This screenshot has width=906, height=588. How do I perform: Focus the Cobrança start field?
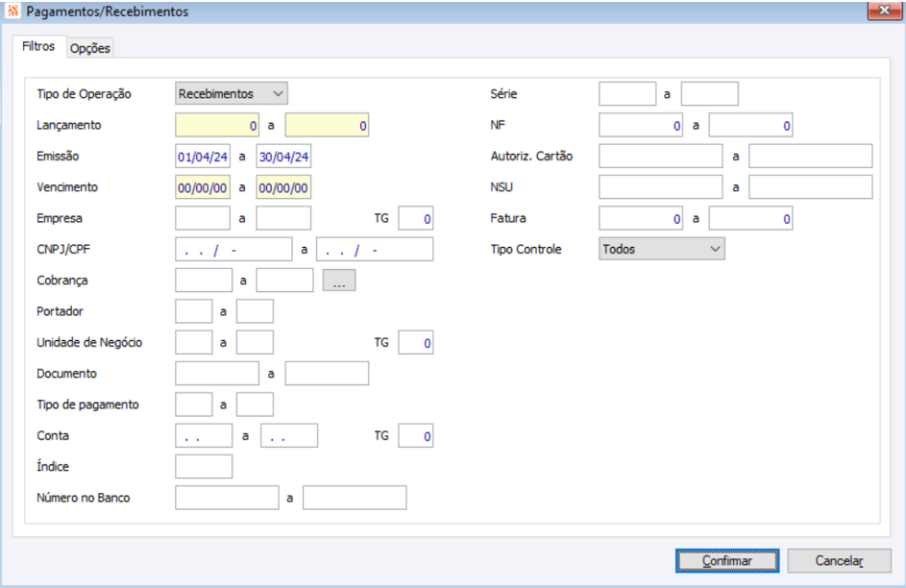(x=204, y=281)
